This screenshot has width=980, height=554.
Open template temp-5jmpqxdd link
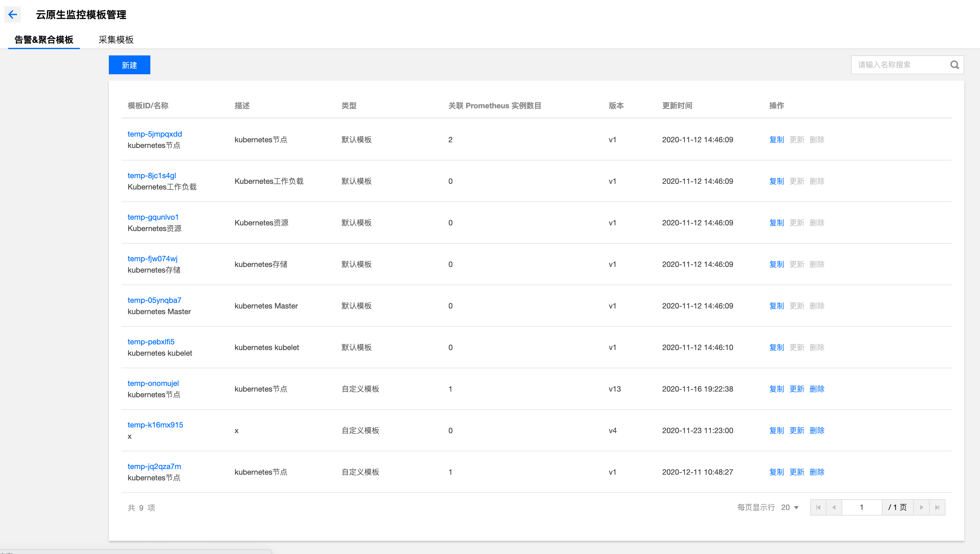pos(154,134)
